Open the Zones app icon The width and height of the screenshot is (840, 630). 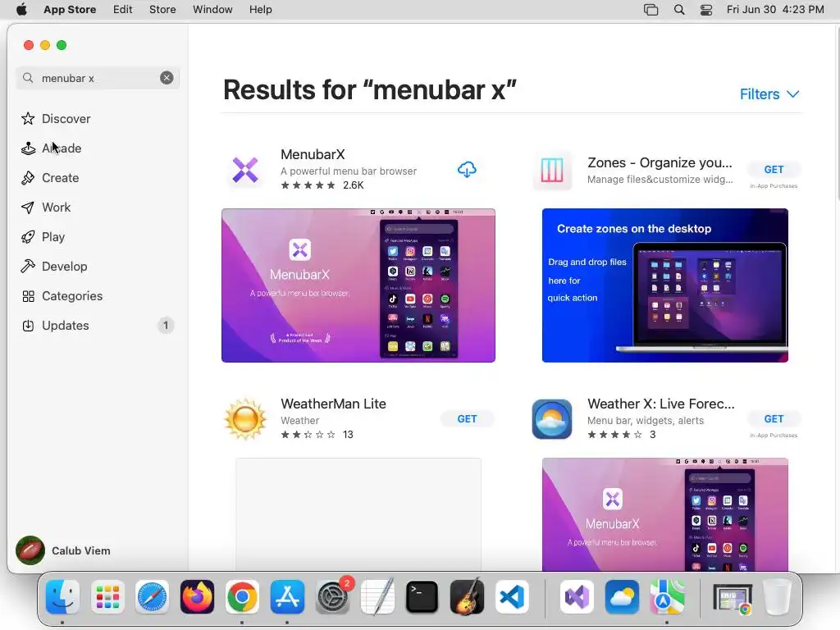pyautogui.click(x=552, y=171)
